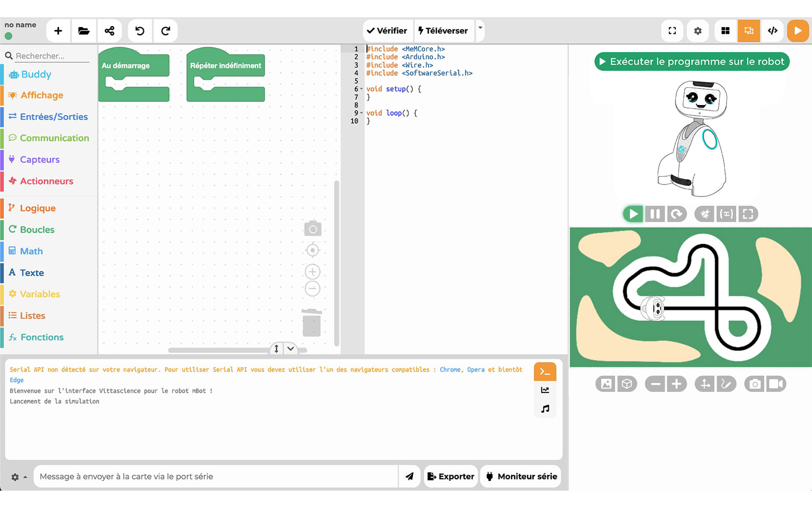This screenshot has width=812, height=508.
Task: Click the Vérifier button
Action: coord(387,30)
